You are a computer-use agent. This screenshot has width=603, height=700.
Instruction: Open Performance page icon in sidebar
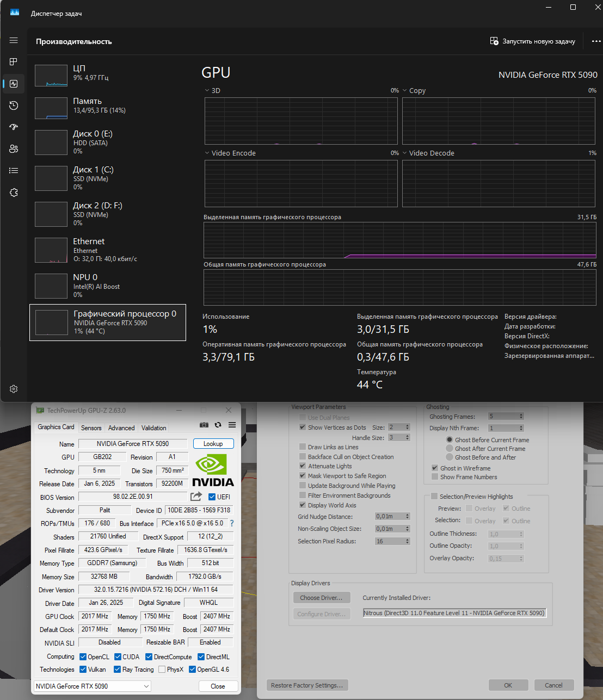pos(14,84)
